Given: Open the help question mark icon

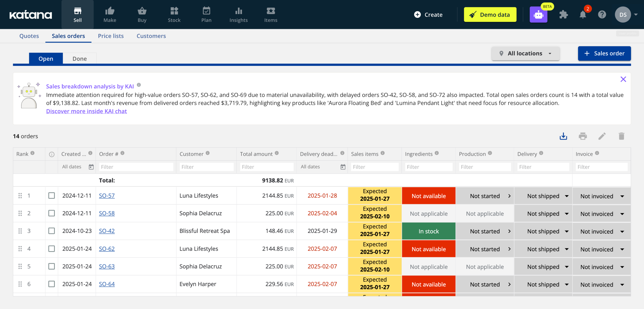Looking at the screenshot, I should point(602,15).
